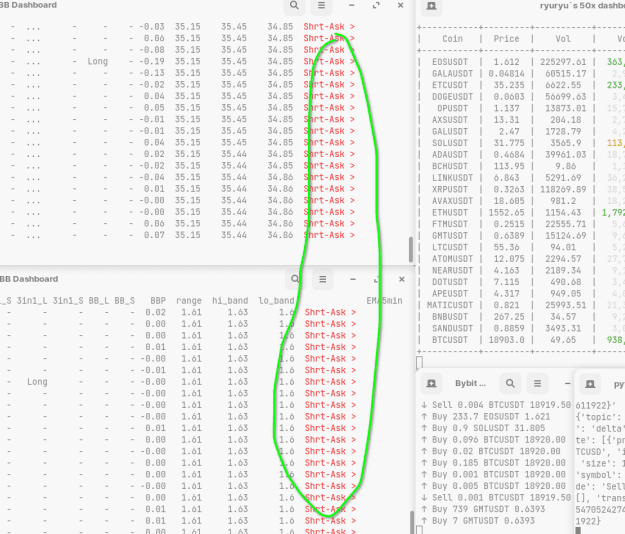Click Long in the top BB Dashboard
Viewport: 625px width, 534px height.
(98, 61)
